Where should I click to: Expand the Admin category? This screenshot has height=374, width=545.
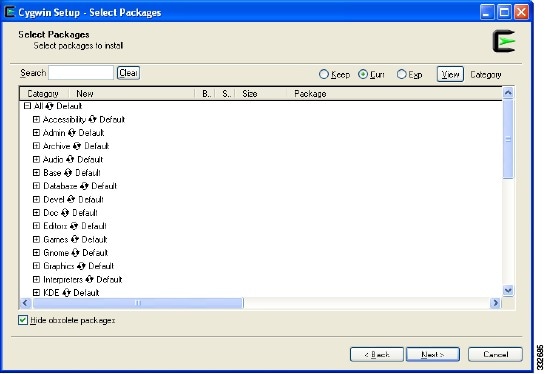(36, 132)
